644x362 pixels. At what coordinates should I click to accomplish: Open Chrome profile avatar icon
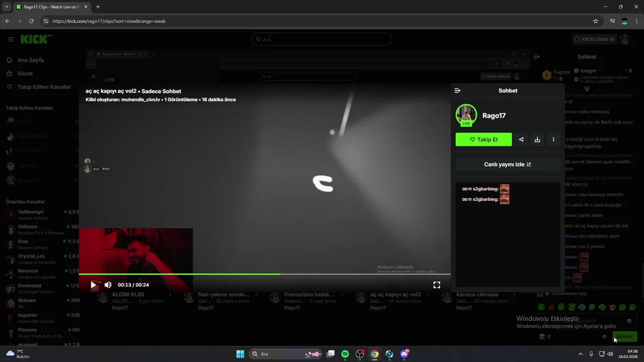tap(624, 21)
